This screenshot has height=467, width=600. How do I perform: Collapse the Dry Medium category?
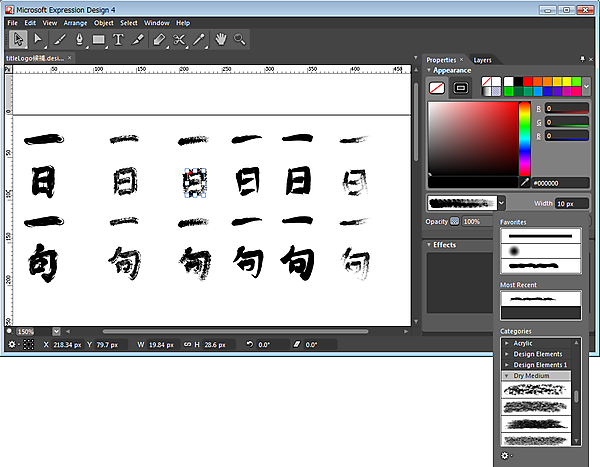[x=507, y=375]
